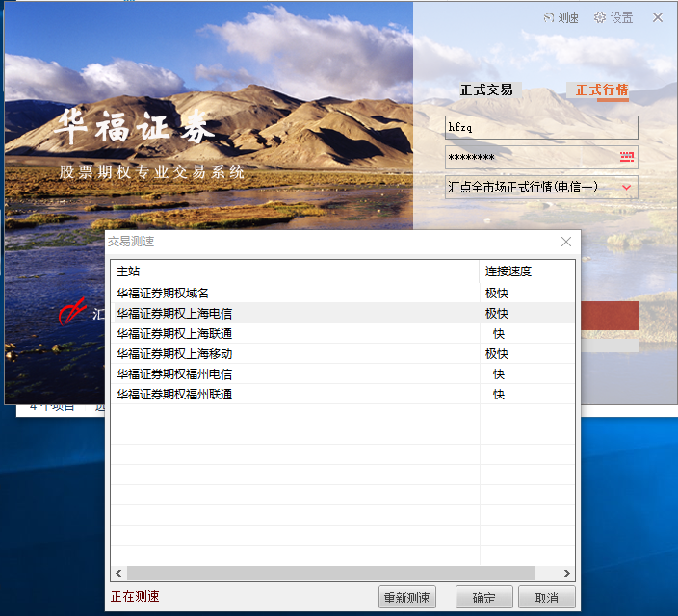Select row 华福证券期权福州电信

click(x=343, y=373)
